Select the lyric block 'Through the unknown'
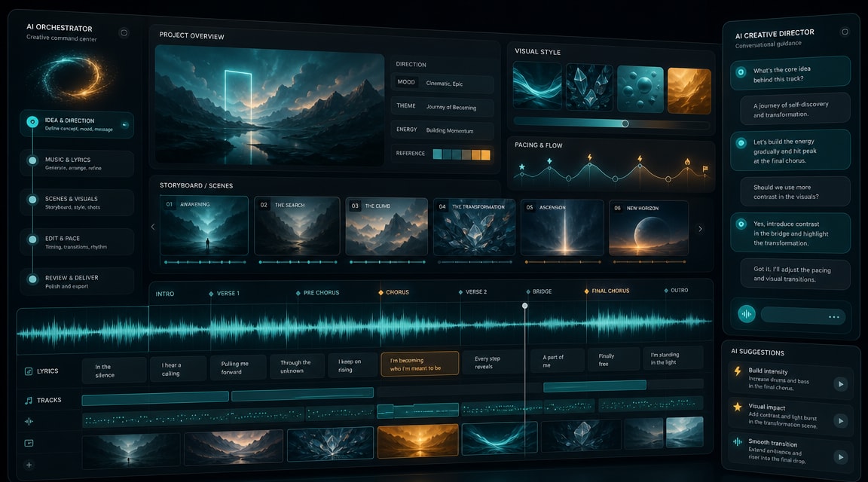Screen dimensions: 868x482 [298, 366]
